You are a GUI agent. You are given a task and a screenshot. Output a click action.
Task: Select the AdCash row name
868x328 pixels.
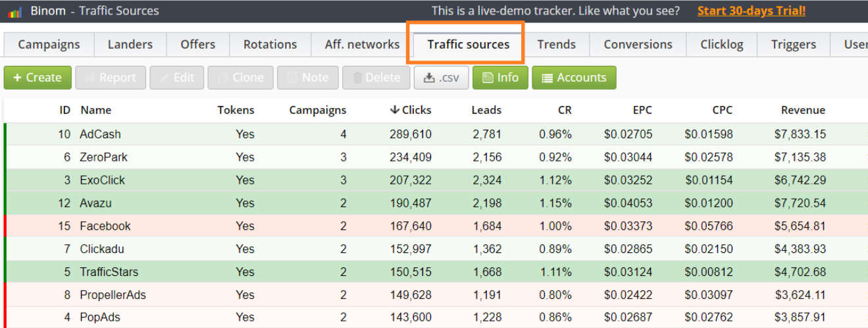pos(100,134)
